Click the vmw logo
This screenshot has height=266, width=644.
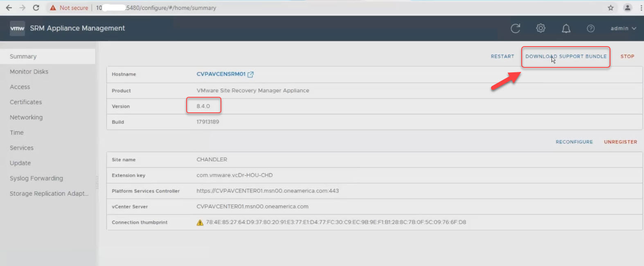pos(17,28)
